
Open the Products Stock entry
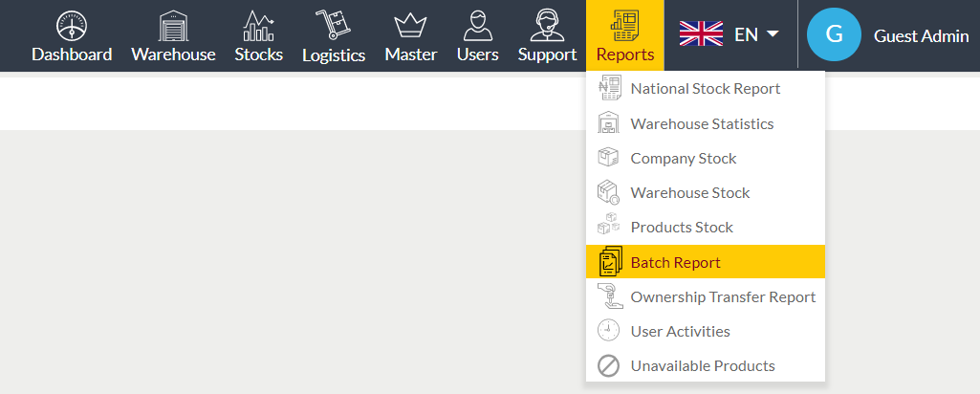tap(706, 227)
